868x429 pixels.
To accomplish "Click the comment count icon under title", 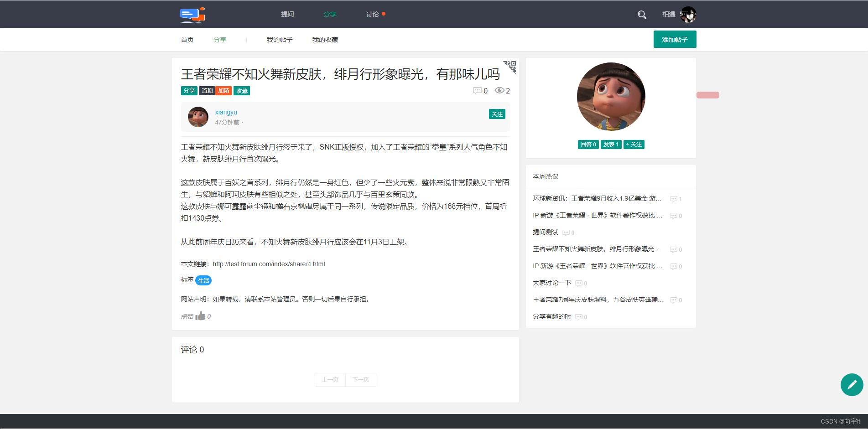I will [477, 90].
